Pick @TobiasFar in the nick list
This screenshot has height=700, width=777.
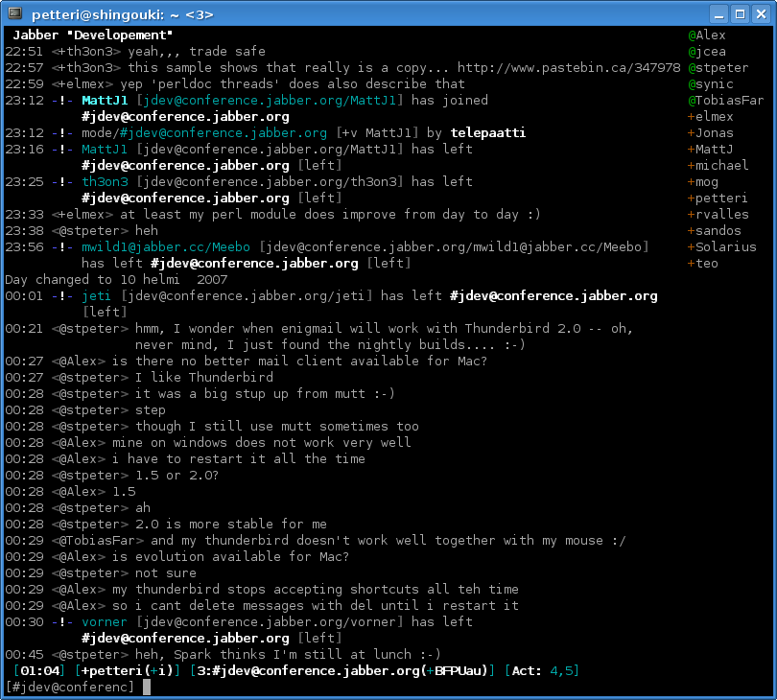[726, 101]
